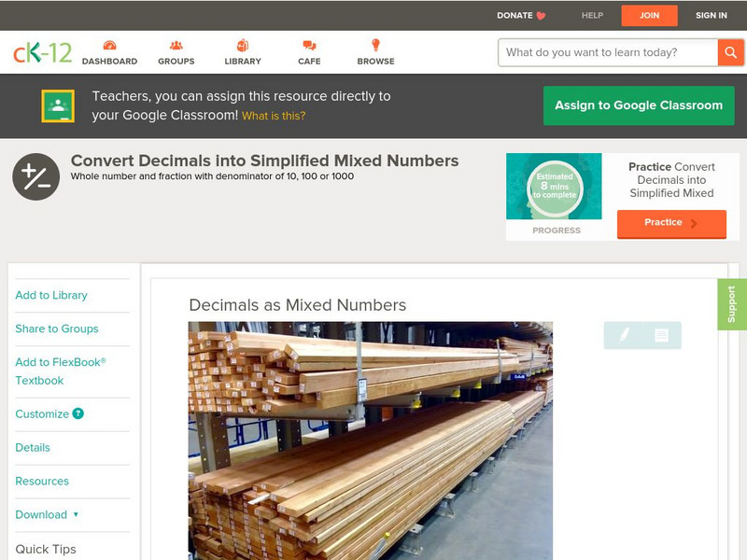Focus the 'What do you want to learn today?' search field

608,52
